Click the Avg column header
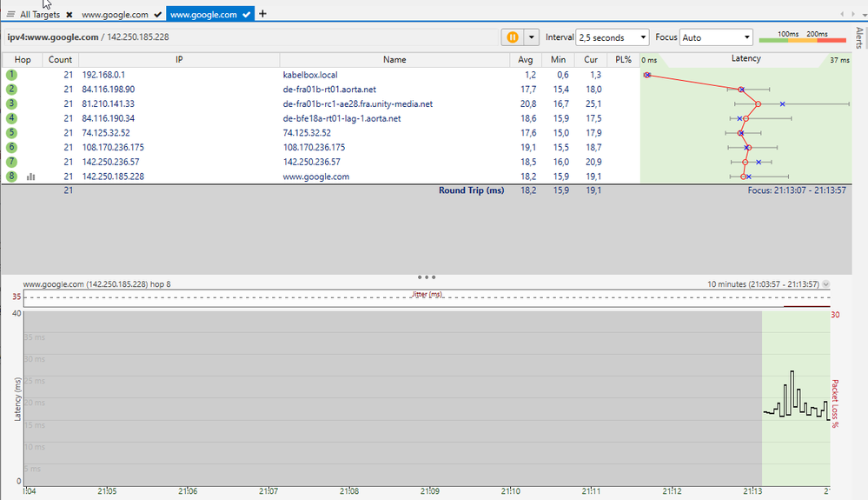The height and width of the screenshot is (500, 868). coord(525,60)
